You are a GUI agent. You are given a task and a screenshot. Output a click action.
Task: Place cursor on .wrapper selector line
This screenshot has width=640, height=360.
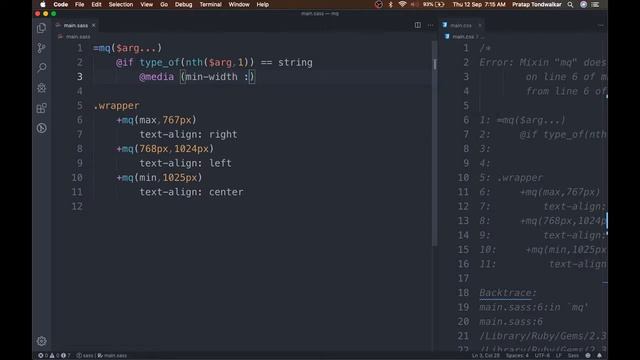(116, 106)
